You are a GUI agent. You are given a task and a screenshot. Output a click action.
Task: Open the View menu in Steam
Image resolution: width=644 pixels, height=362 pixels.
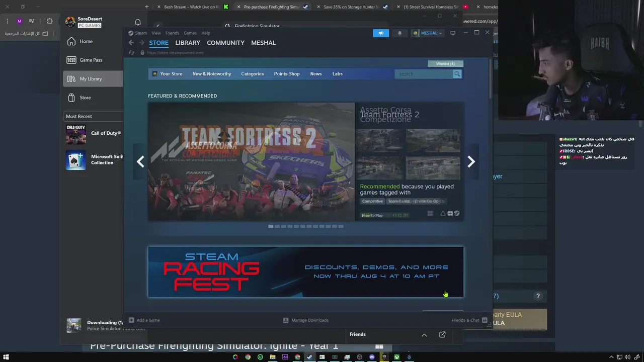tap(156, 33)
